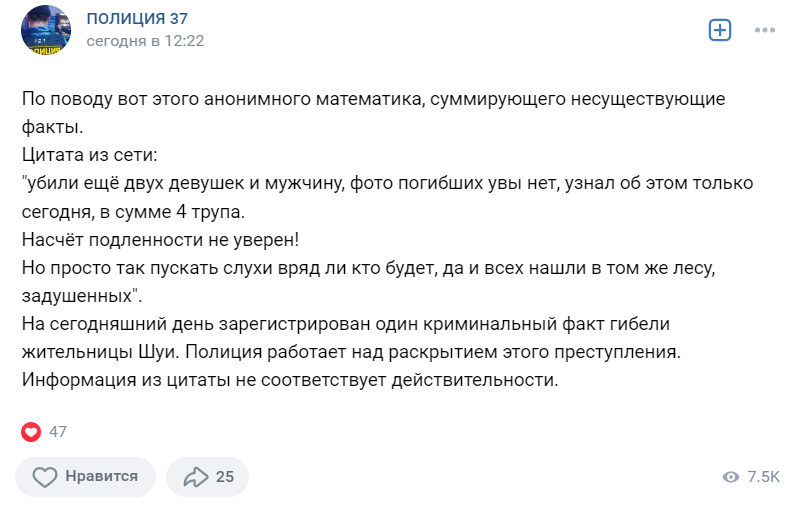The width and height of the screenshot is (804, 505).
Task: Click the share count 25
Action: (x=225, y=477)
